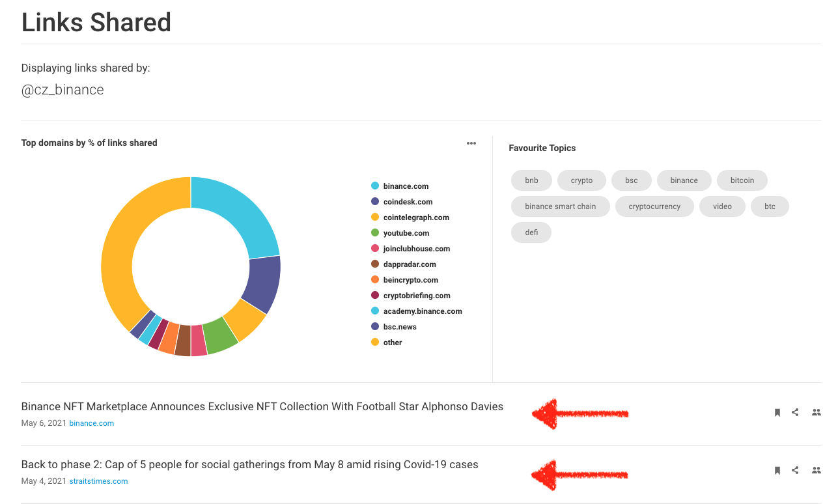The width and height of the screenshot is (838, 504).
Task: Bookmark the Covid-19 phase 2 article
Action: [x=777, y=469]
